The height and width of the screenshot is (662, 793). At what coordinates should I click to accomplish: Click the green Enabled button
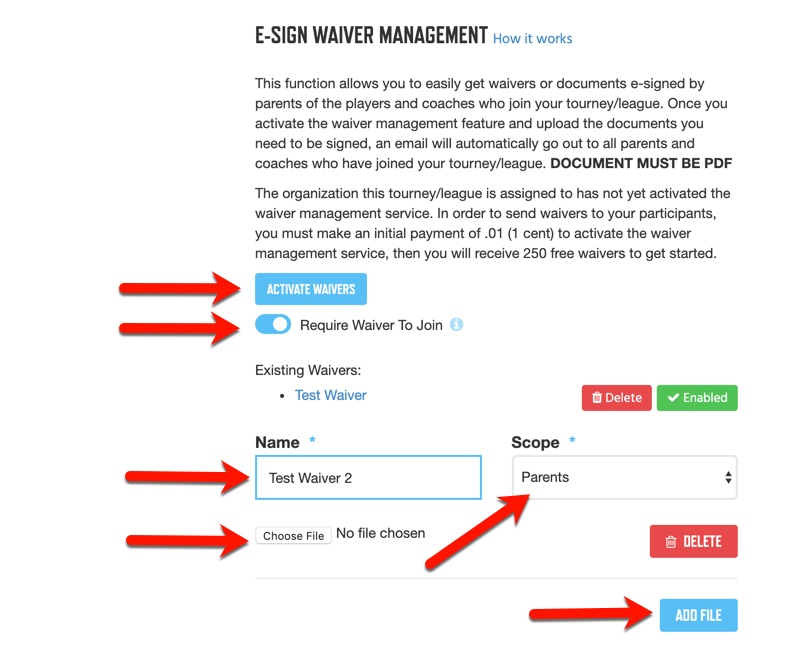[697, 398]
